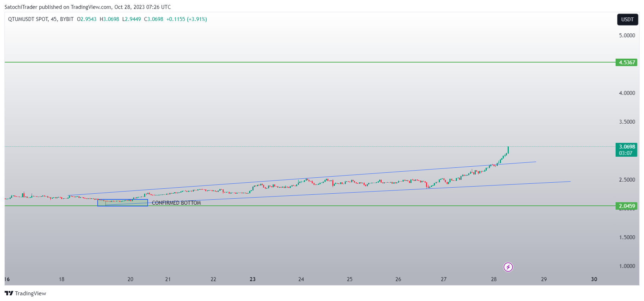Image resolution: width=644 pixels, height=301 pixels.
Task: Click the date label 24 on time axis
Action: [301, 279]
